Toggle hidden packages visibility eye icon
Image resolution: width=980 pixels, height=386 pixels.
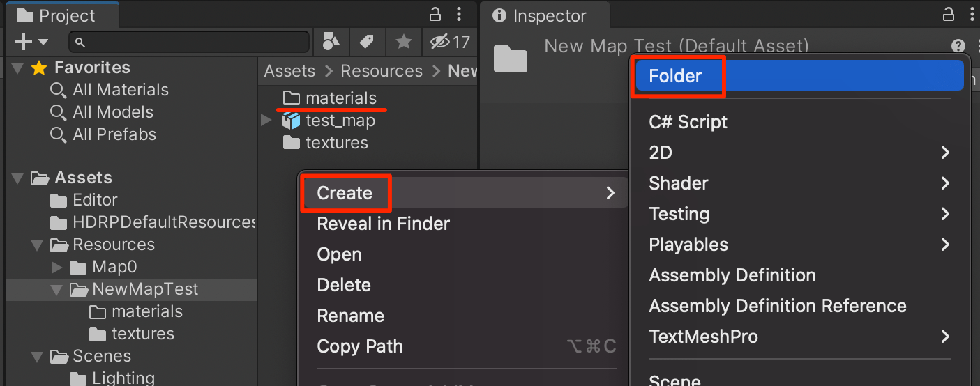pos(449,43)
